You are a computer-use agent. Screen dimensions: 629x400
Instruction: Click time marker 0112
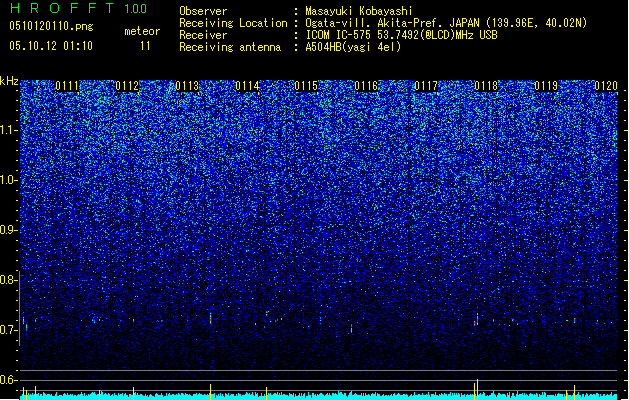(x=127, y=86)
